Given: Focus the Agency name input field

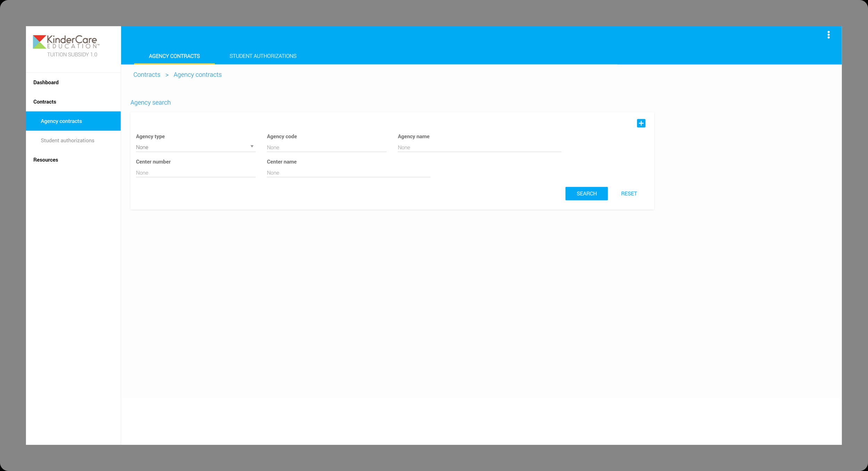Looking at the screenshot, I should pyautogui.click(x=479, y=148).
